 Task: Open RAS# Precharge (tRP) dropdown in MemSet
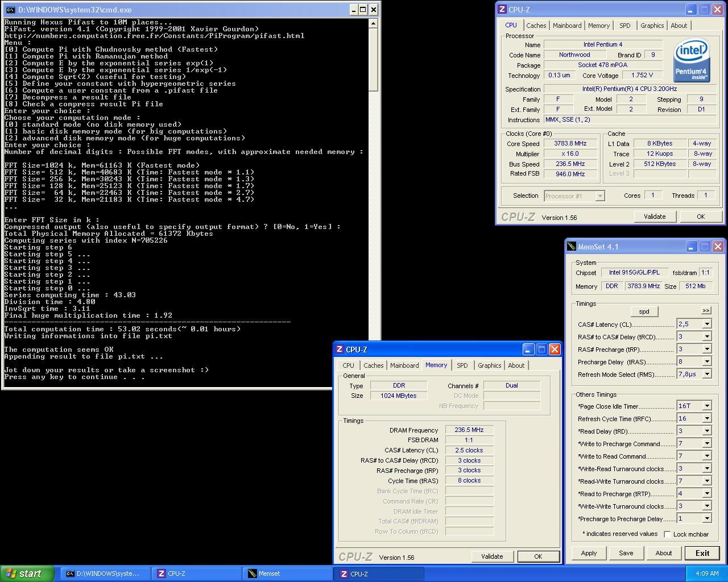coord(707,349)
